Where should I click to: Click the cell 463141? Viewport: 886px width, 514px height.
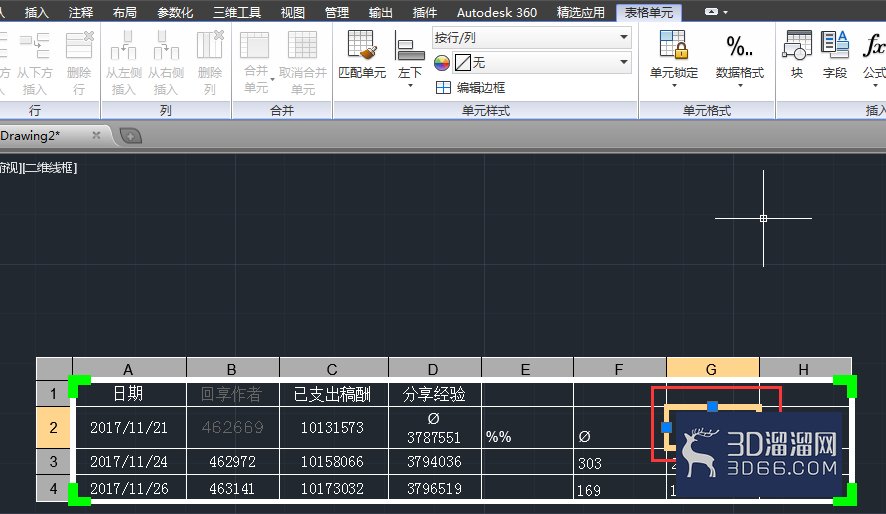pos(232,488)
